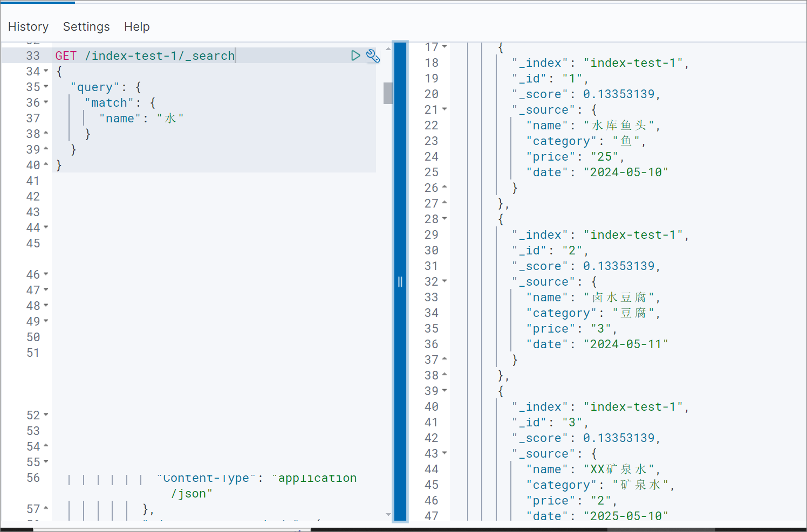This screenshot has height=532, width=807.
Task: Click output date "2024-05-10"
Action: [x=626, y=172]
